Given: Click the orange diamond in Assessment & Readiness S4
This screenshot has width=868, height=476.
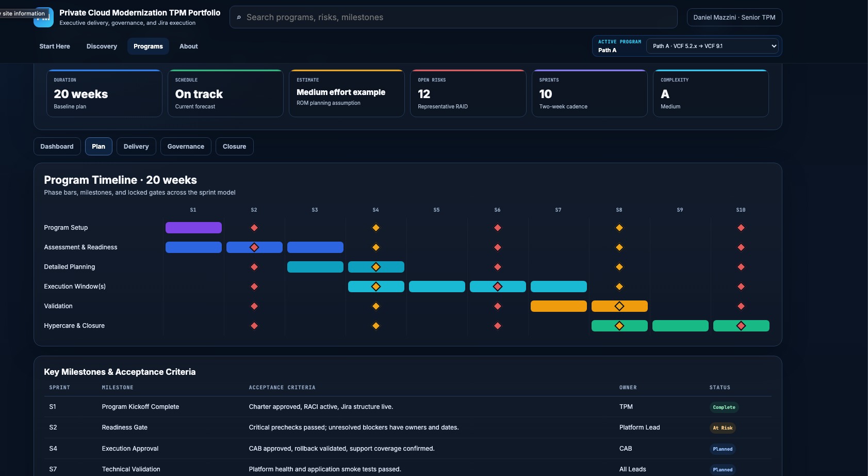Looking at the screenshot, I should point(376,247).
